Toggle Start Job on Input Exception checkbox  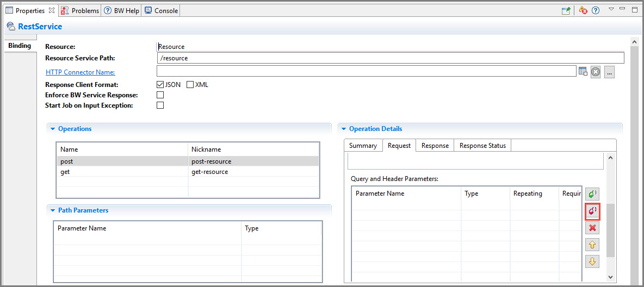tap(160, 105)
